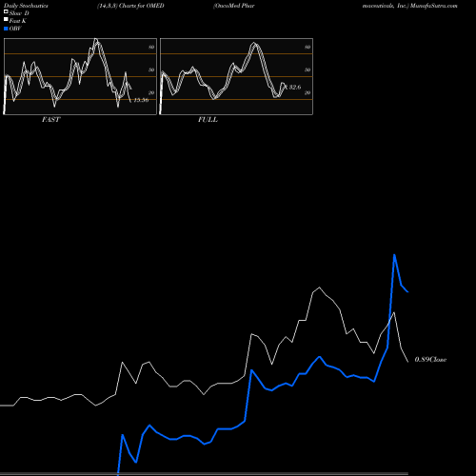Click the Slow D legend swatch
Image resolution: width=476 pixels, height=476 pixels.
pos(6,12)
